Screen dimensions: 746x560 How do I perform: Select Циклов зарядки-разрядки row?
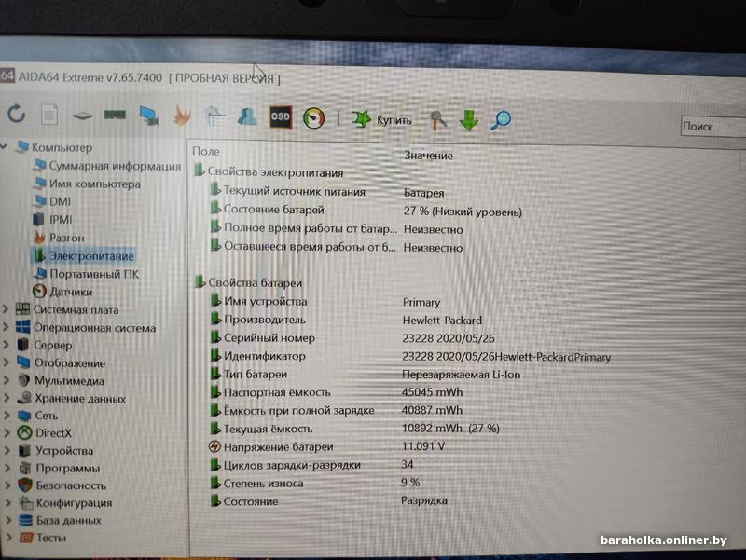(312, 464)
